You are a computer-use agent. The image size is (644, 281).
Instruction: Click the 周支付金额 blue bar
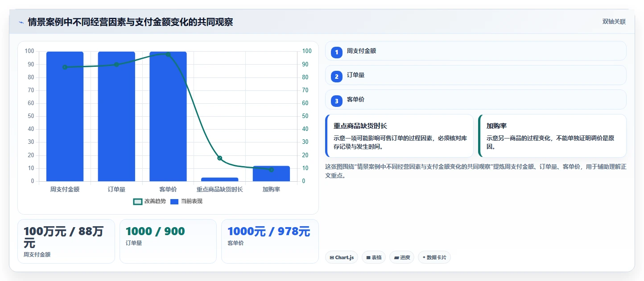(65, 116)
